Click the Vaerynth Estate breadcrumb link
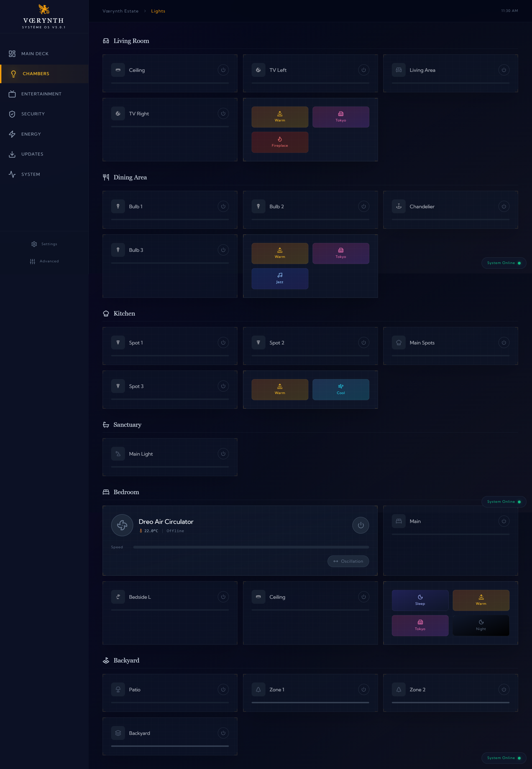This screenshot has height=769, width=532. click(x=120, y=11)
